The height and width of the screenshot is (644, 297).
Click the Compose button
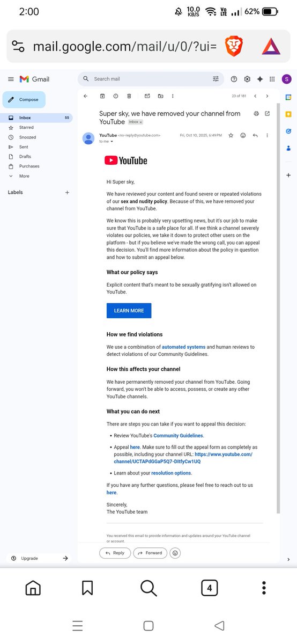coord(24,99)
